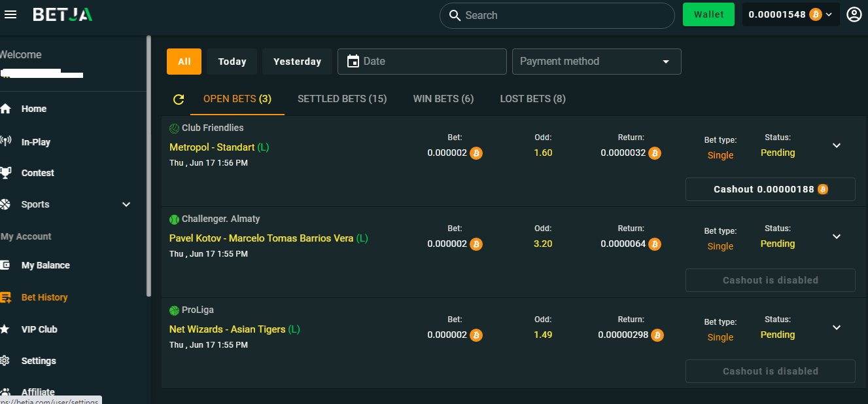This screenshot has width=868, height=404.
Task: Open the Home sidebar link
Action: coord(34,109)
